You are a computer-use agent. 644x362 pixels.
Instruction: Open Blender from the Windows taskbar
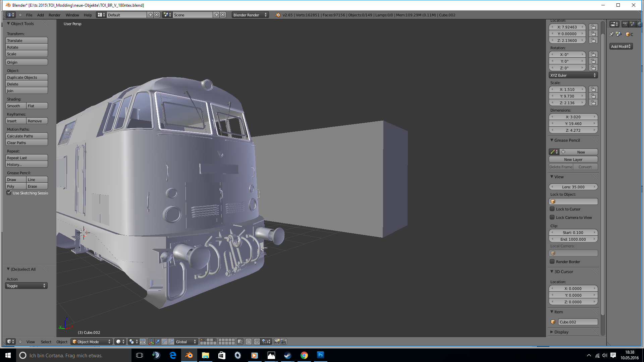click(189, 355)
